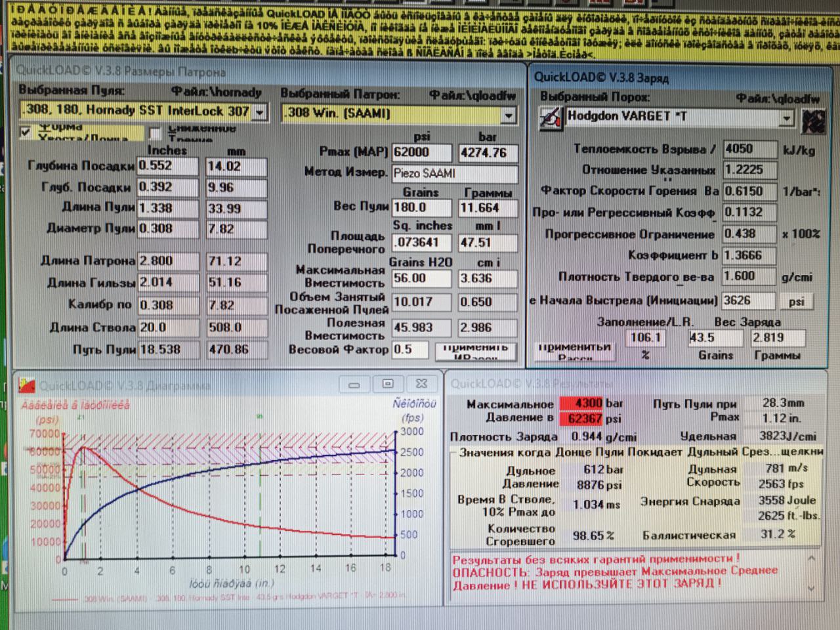Click the charge weight grains field 43.5
The width and height of the screenshot is (840, 630).
[715, 338]
